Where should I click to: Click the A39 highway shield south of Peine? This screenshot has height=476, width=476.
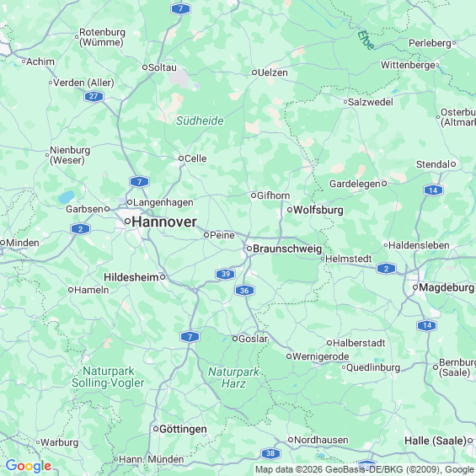tap(225, 274)
